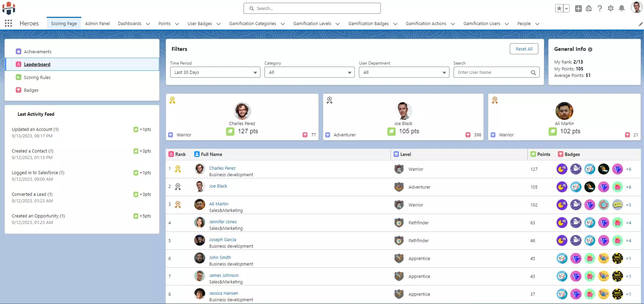Viewport: 644px width, 304px height.
Task: Click the Trailhead guidance icon
Action: point(589,8)
